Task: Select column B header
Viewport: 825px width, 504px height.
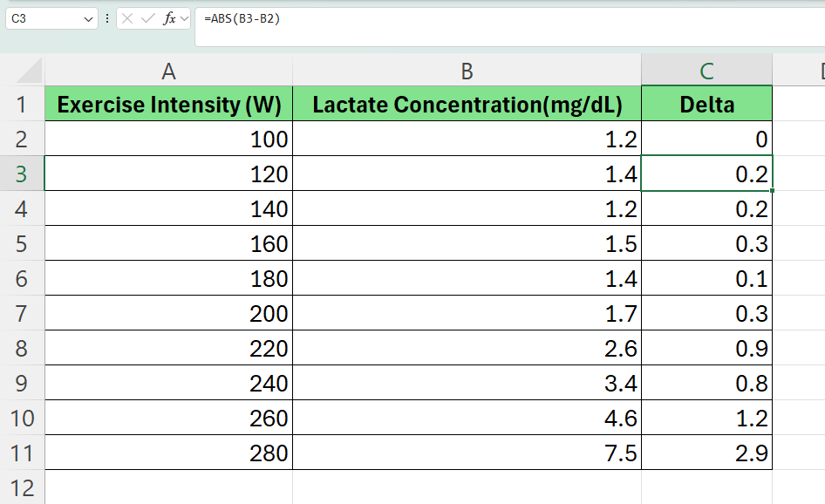Action: (x=467, y=71)
